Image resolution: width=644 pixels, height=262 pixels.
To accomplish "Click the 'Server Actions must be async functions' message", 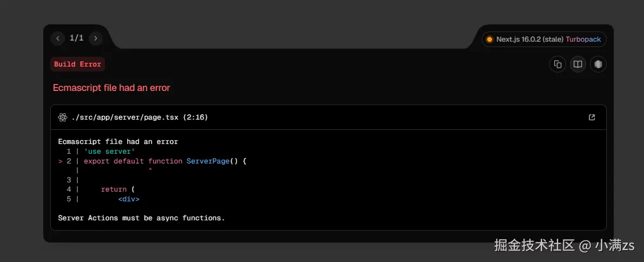I will pos(141,218).
